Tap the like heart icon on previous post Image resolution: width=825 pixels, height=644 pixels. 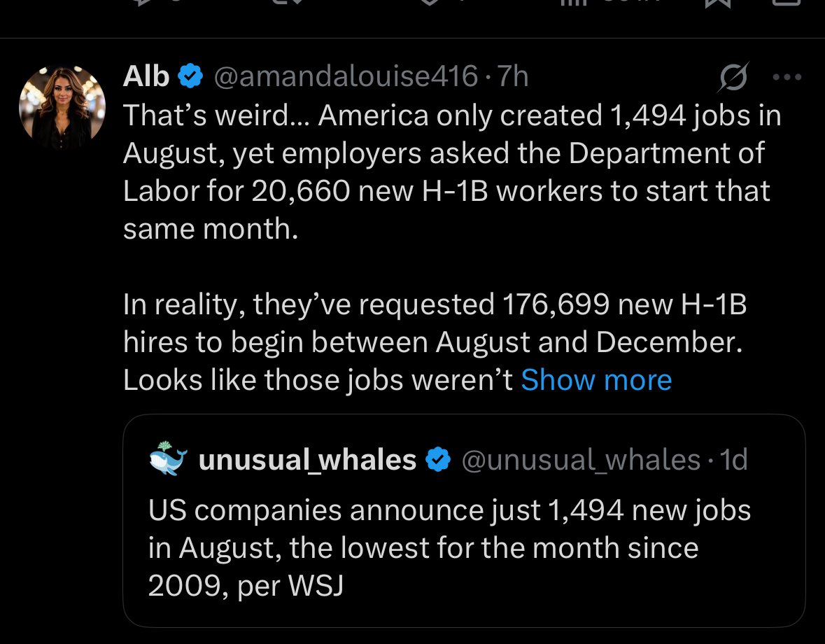[430, 3]
